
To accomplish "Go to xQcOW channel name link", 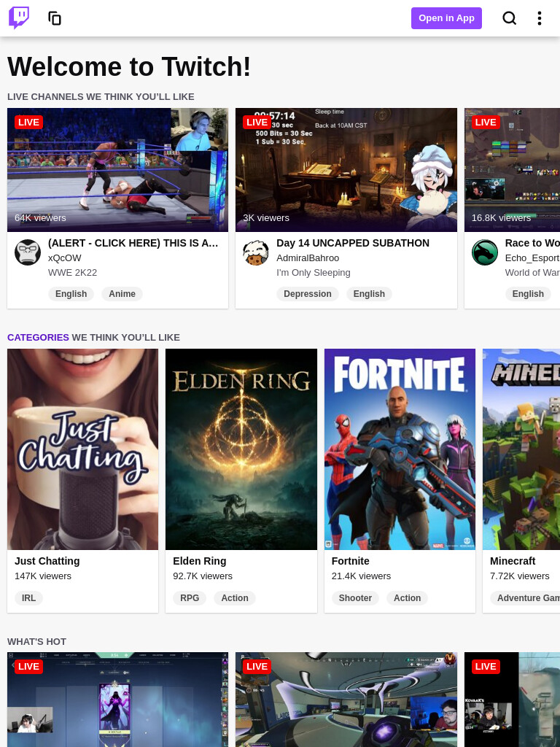I will coord(65,258).
